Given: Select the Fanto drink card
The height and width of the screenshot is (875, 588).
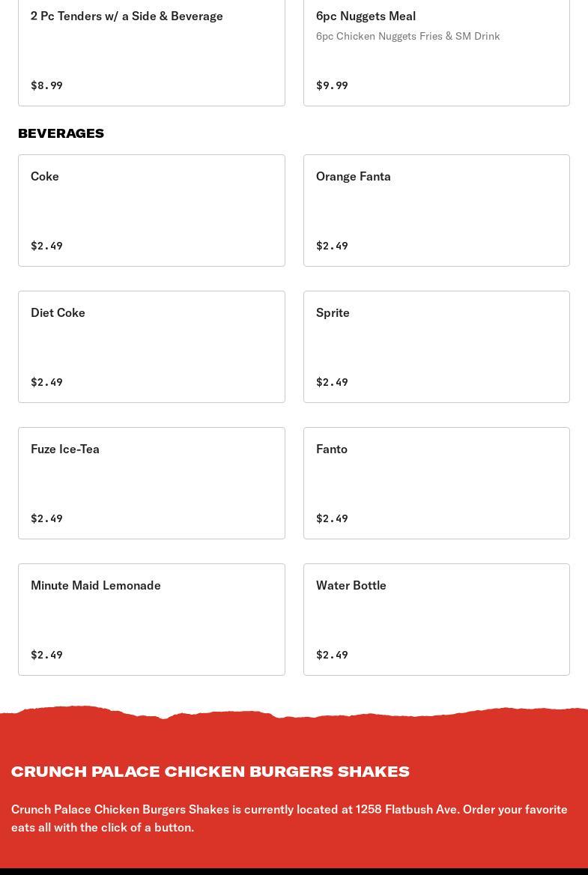Looking at the screenshot, I should point(436,482).
